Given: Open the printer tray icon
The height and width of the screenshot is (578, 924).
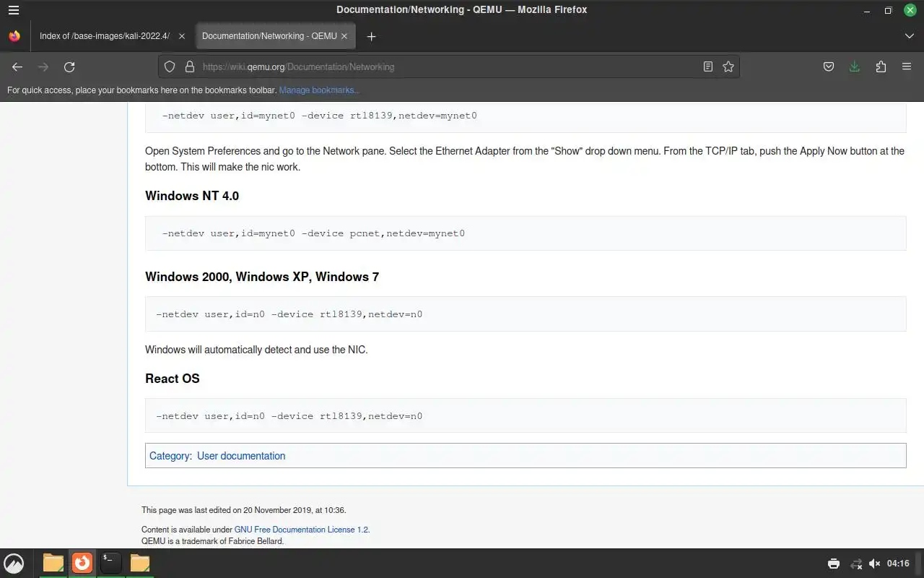Looking at the screenshot, I should tap(834, 564).
